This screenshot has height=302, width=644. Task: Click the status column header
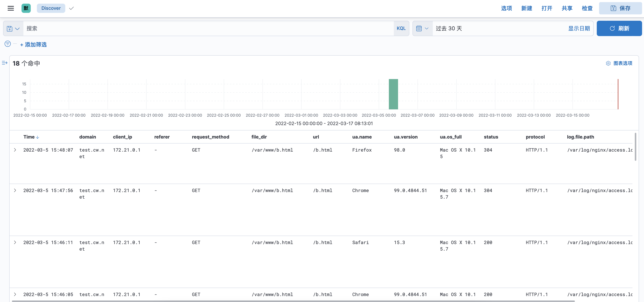pos(491,137)
